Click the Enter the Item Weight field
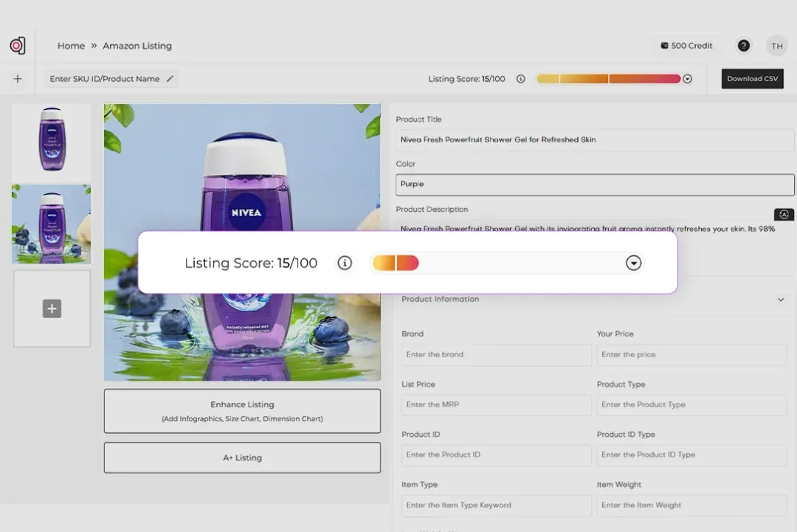 (691, 505)
